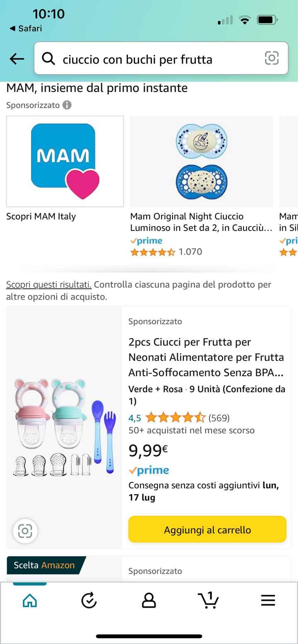Open Mam Original Night Ciuccio image

202,161
